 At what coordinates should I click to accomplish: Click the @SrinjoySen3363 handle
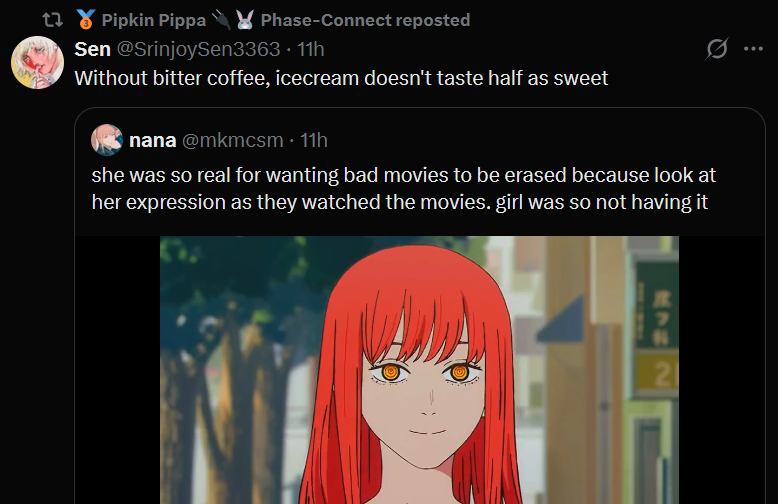[198, 49]
